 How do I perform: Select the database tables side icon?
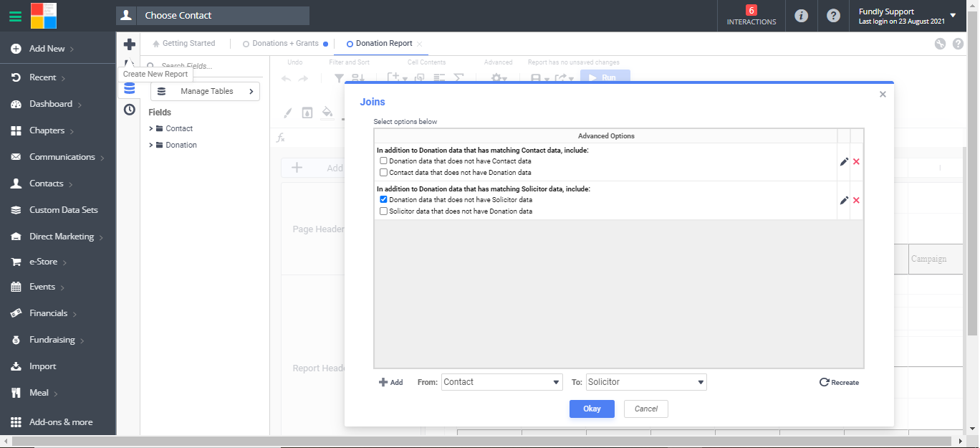(x=129, y=88)
